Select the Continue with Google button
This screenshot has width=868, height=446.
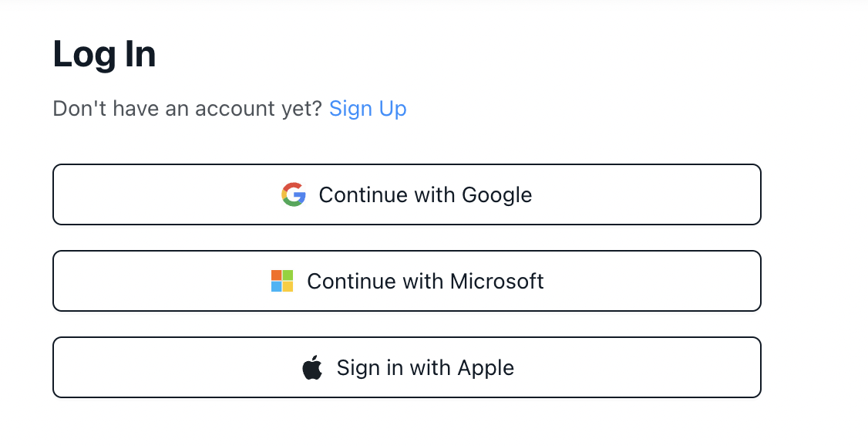tap(407, 194)
